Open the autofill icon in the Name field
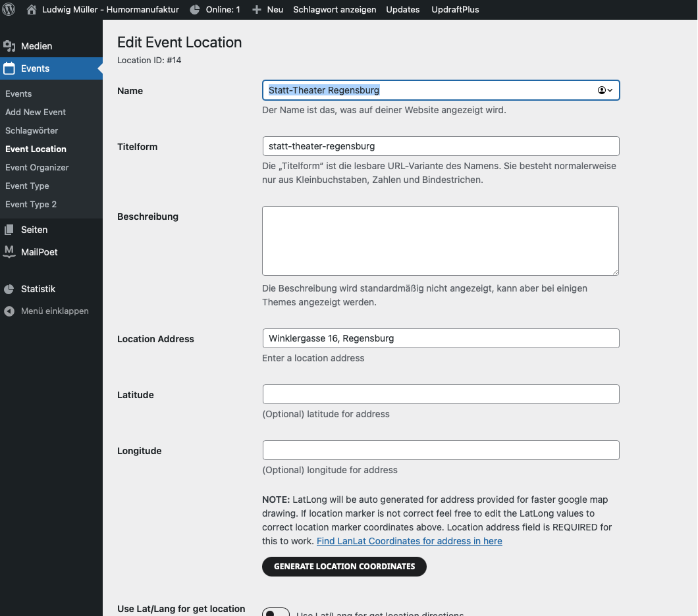This screenshot has width=698, height=616. point(604,90)
